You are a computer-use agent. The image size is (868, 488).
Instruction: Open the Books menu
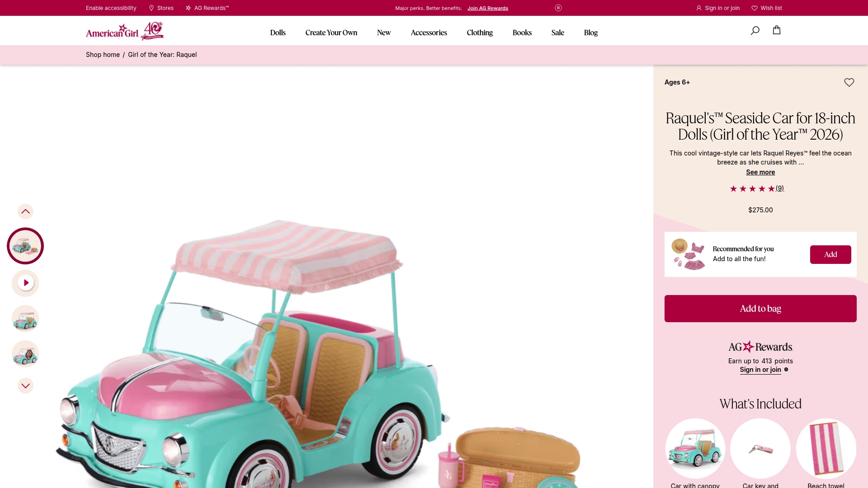522,33
